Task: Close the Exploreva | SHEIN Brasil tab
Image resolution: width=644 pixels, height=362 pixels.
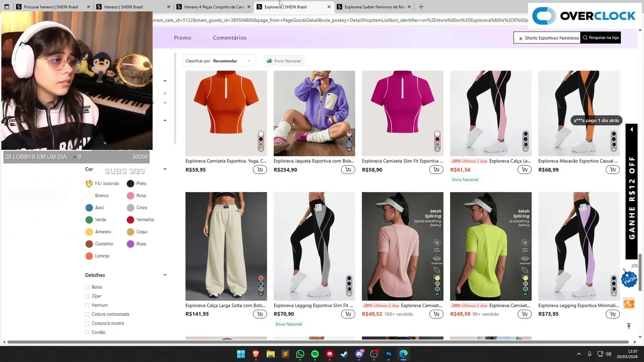Action: [329, 7]
